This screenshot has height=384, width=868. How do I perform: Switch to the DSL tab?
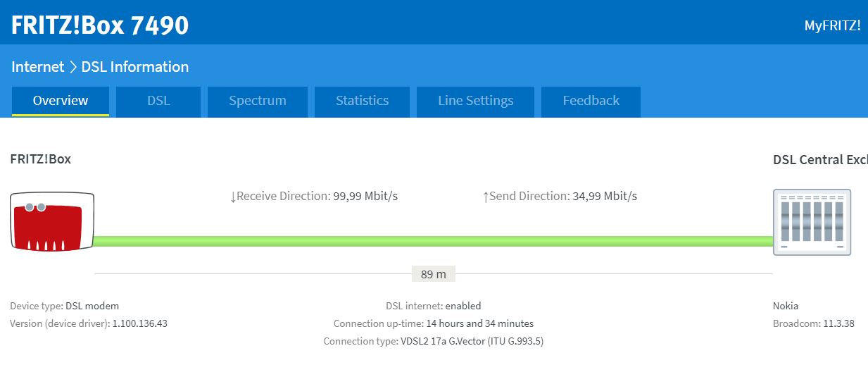pyautogui.click(x=158, y=101)
